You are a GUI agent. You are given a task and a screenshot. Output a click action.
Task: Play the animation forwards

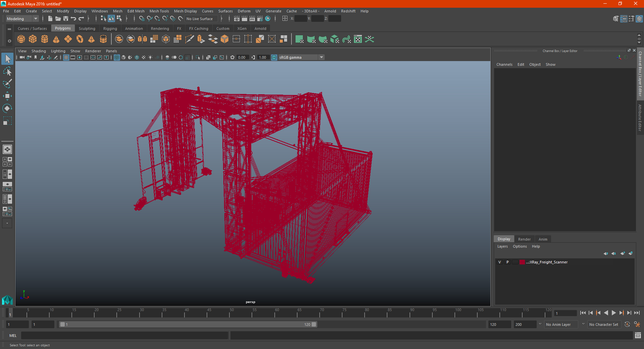(613, 313)
